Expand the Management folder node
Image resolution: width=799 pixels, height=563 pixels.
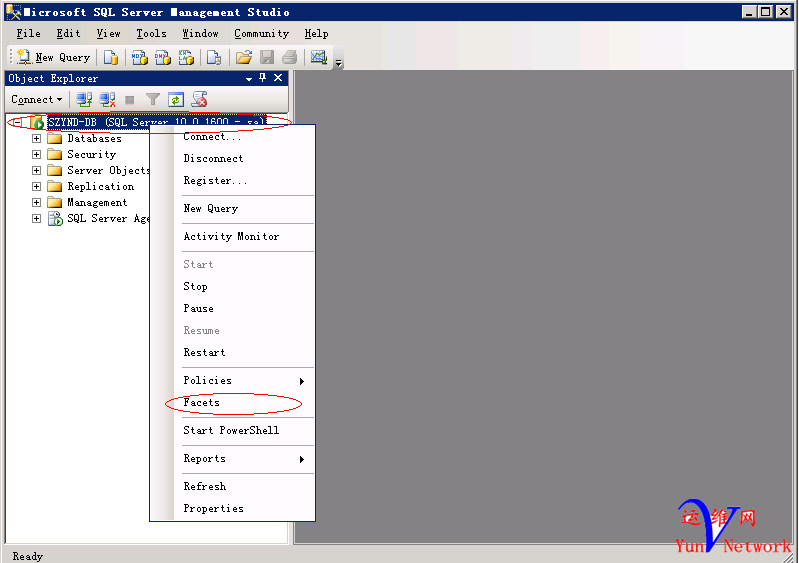pyautogui.click(x=36, y=202)
